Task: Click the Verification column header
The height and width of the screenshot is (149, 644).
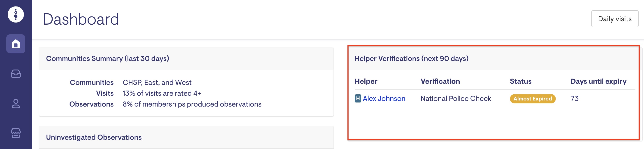Action: (440, 81)
